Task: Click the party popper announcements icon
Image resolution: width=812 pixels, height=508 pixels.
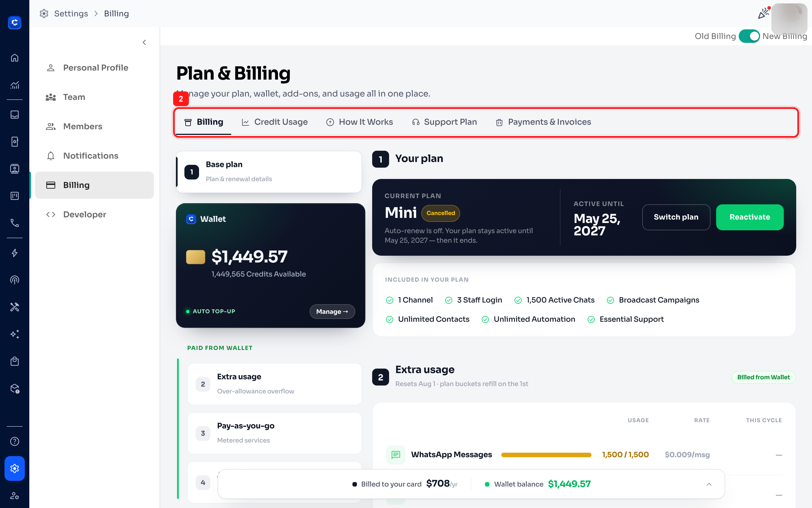Action: point(764,13)
